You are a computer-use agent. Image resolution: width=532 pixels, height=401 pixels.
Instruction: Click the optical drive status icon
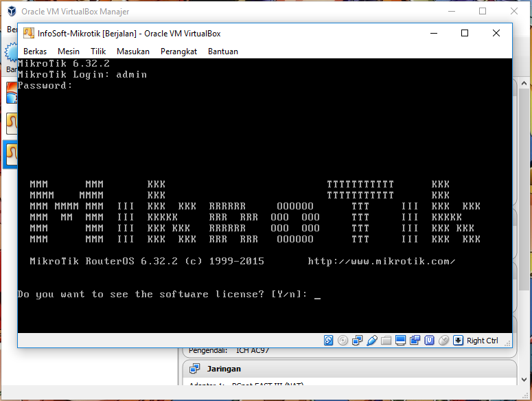[x=343, y=341]
